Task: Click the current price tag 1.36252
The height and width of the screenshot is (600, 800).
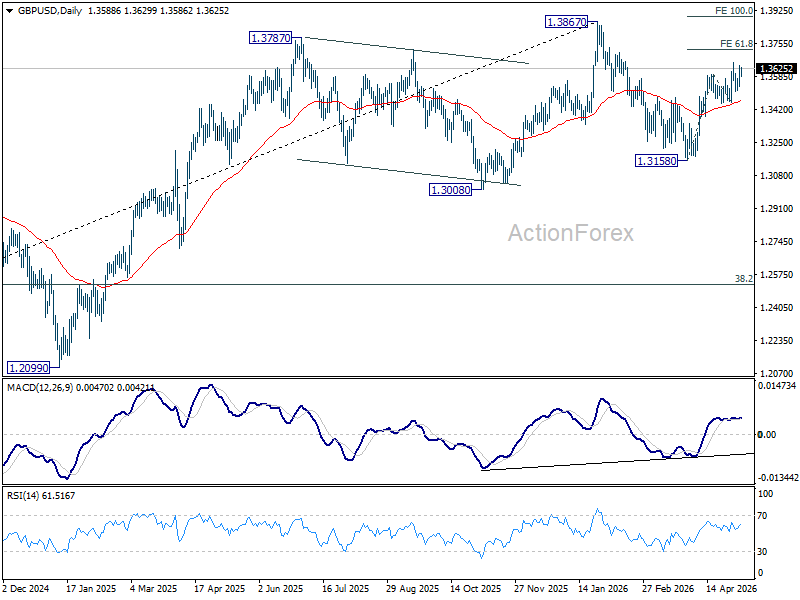Action: (x=776, y=68)
